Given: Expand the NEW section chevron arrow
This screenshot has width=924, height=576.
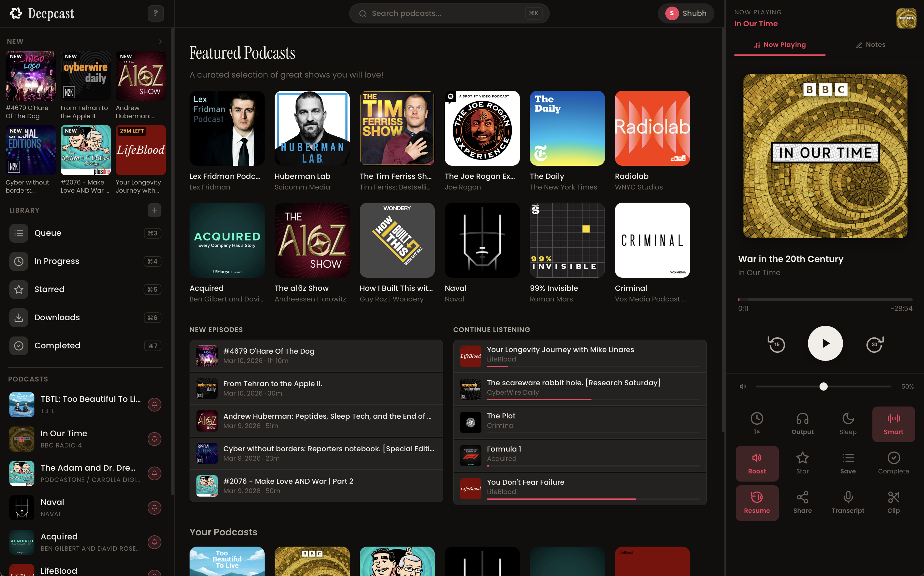Looking at the screenshot, I should pyautogui.click(x=160, y=42).
